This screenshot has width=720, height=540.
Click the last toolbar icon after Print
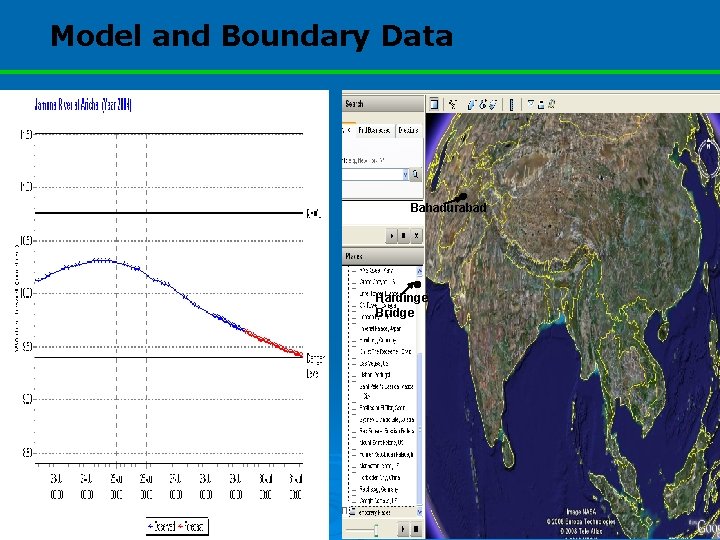[551, 104]
